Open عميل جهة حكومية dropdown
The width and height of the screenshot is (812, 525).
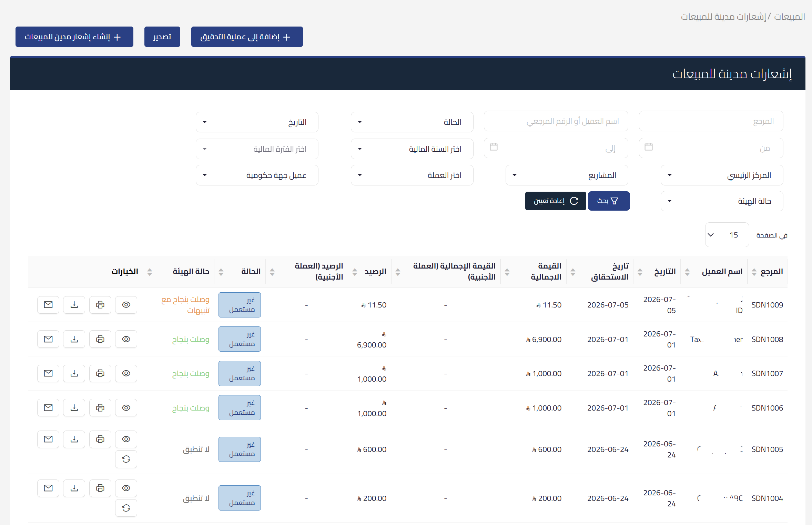pos(257,175)
